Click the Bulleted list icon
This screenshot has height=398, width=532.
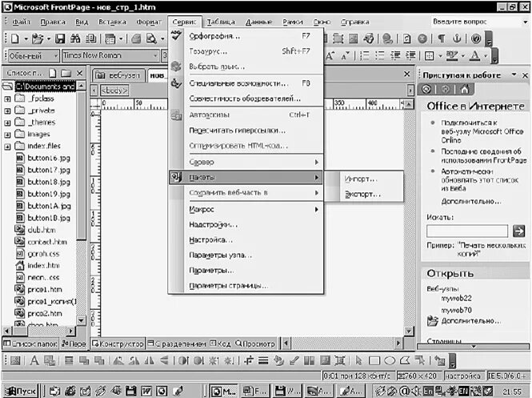380,55
